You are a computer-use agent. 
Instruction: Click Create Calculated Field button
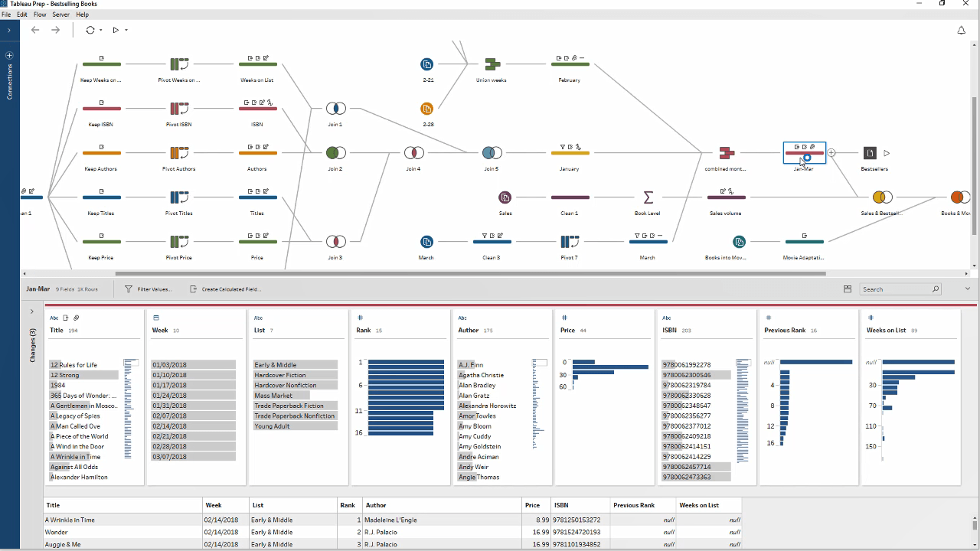click(226, 289)
